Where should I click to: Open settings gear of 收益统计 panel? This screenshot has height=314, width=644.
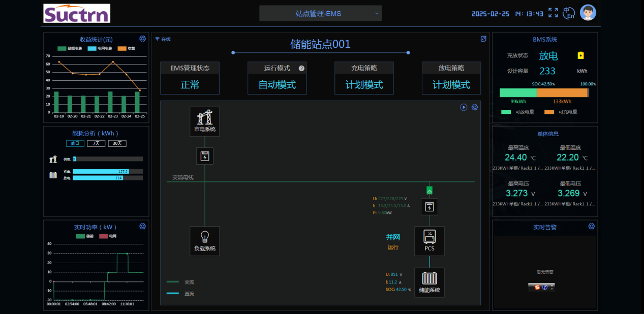click(x=142, y=39)
